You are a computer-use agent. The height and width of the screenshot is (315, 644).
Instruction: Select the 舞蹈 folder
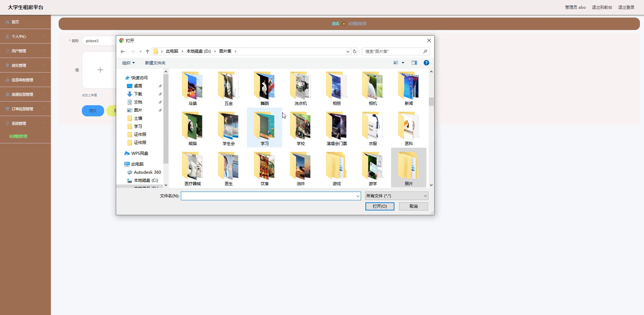[x=264, y=88]
